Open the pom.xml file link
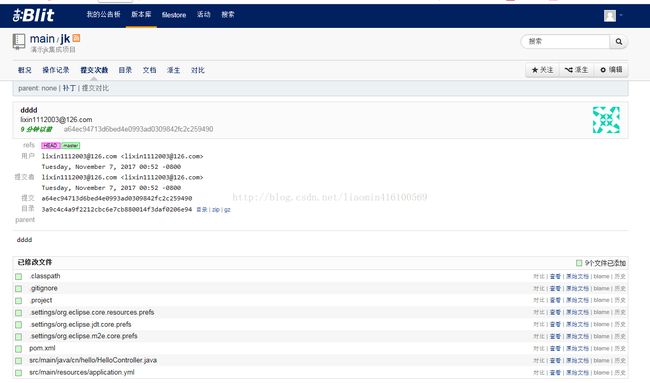This screenshot has width=650, height=383. [x=42, y=348]
